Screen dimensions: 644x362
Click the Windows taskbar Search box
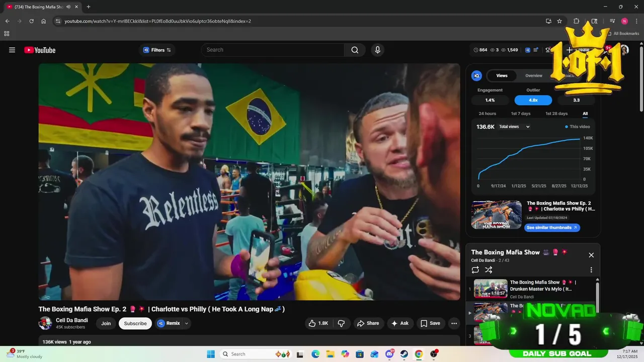click(257, 354)
